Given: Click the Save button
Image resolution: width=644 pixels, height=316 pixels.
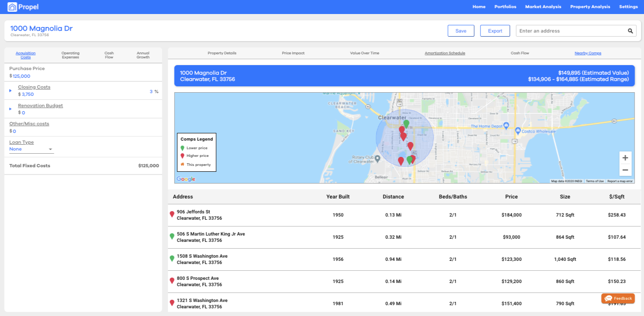Looking at the screenshot, I should tap(461, 31).
